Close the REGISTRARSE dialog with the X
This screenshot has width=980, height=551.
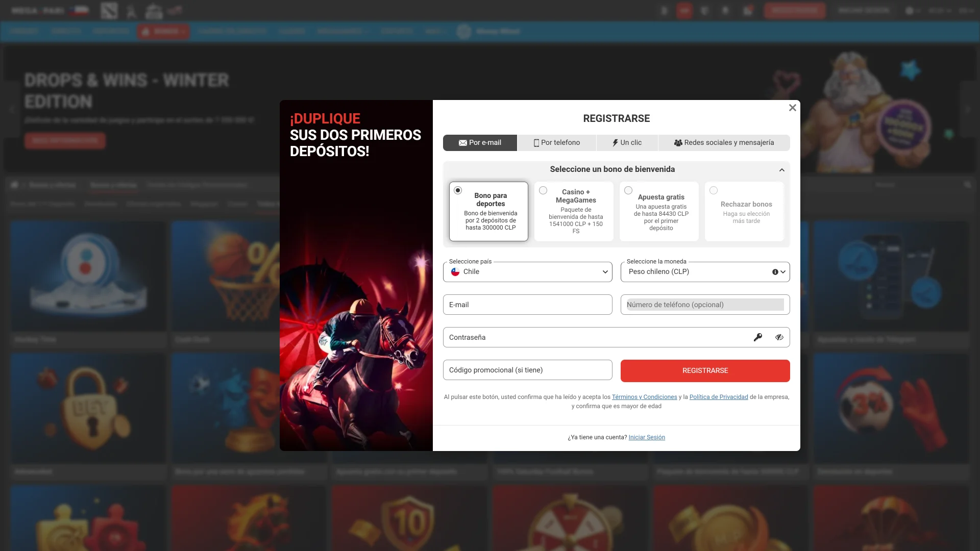(x=792, y=108)
